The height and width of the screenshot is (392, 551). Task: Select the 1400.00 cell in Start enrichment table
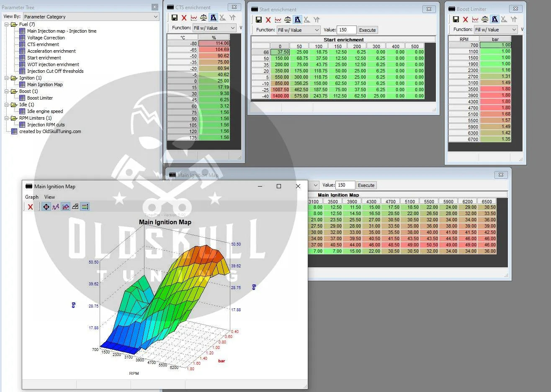click(x=280, y=96)
